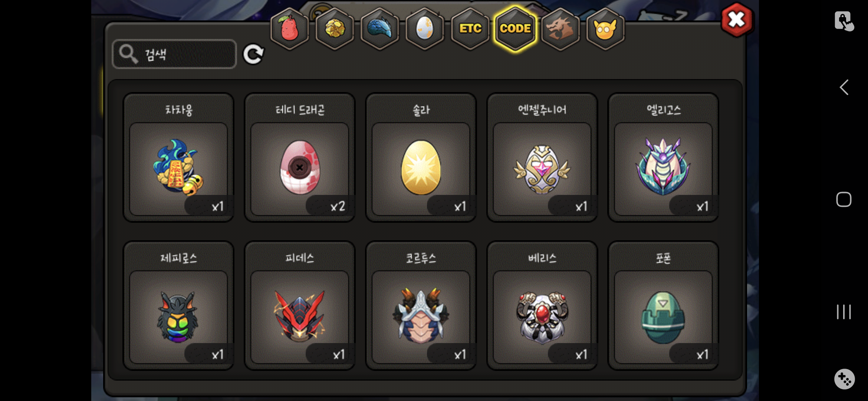Viewport: 868px width, 401px height.
Task: Open the red fruit category tab
Action: (x=290, y=29)
